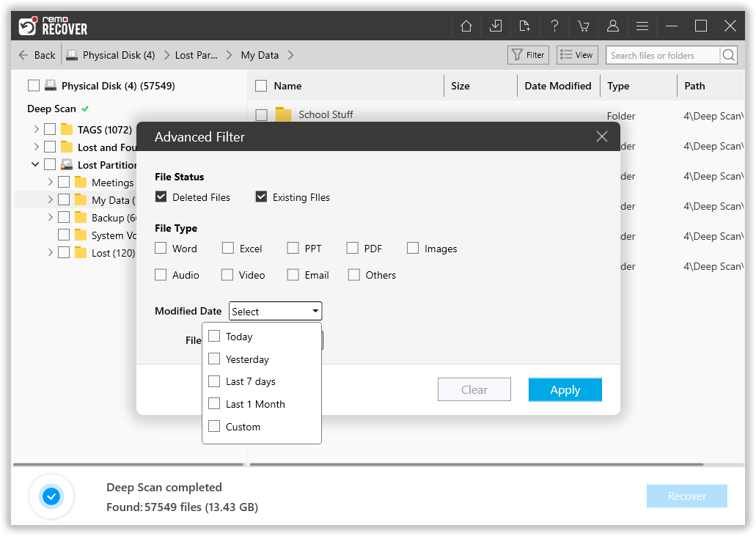Open the Modified Date Select dropdown

tap(275, 312)
